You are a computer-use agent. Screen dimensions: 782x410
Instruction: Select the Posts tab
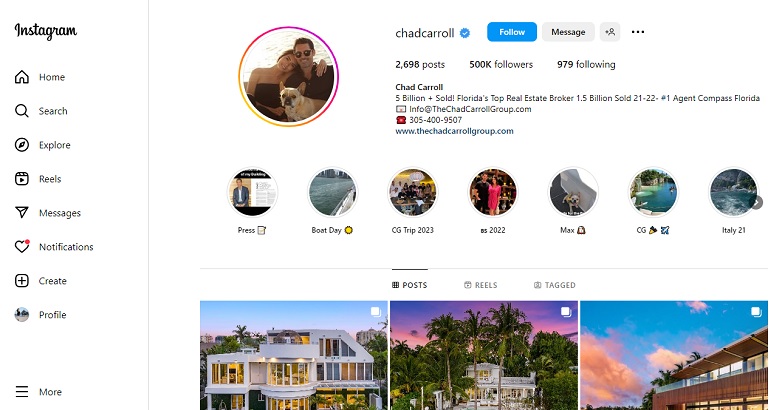409,285
